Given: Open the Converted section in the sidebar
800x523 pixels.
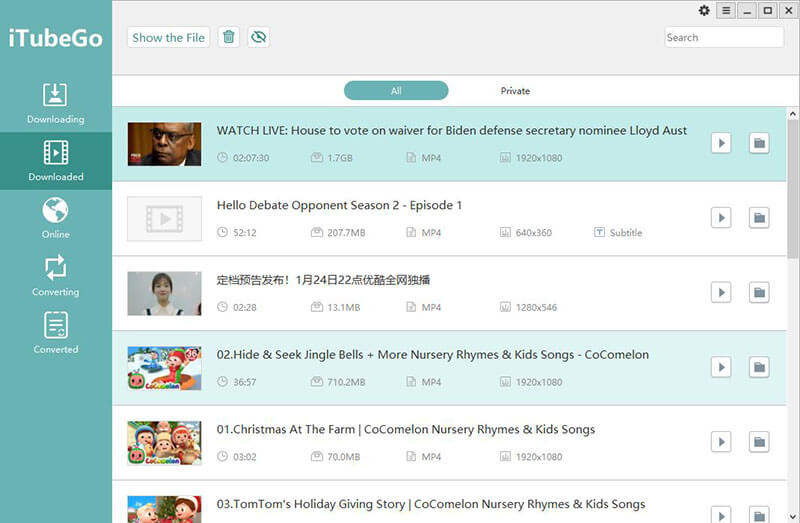Looking at the screenshot, I should [x=56, y=334].
